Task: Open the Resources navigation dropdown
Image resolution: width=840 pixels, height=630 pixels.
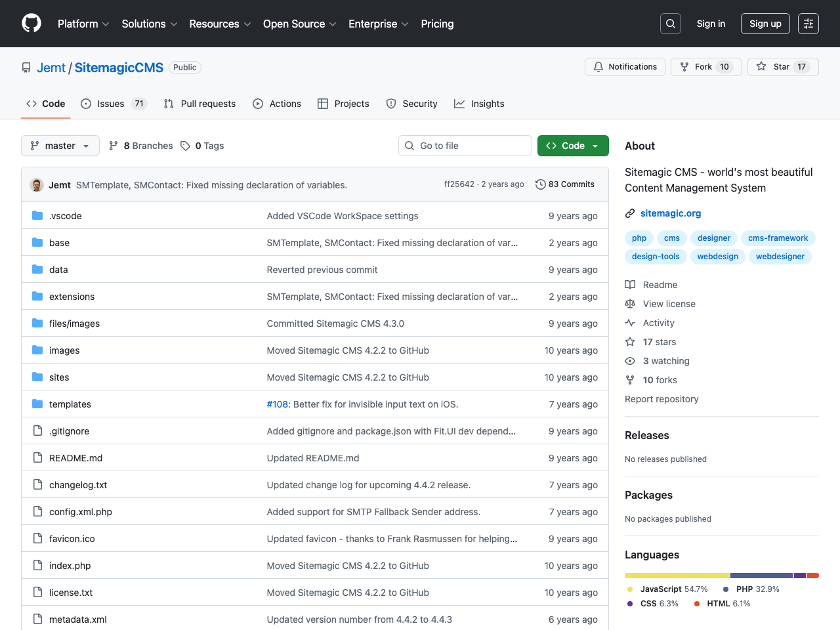Action: pos(219,24)
